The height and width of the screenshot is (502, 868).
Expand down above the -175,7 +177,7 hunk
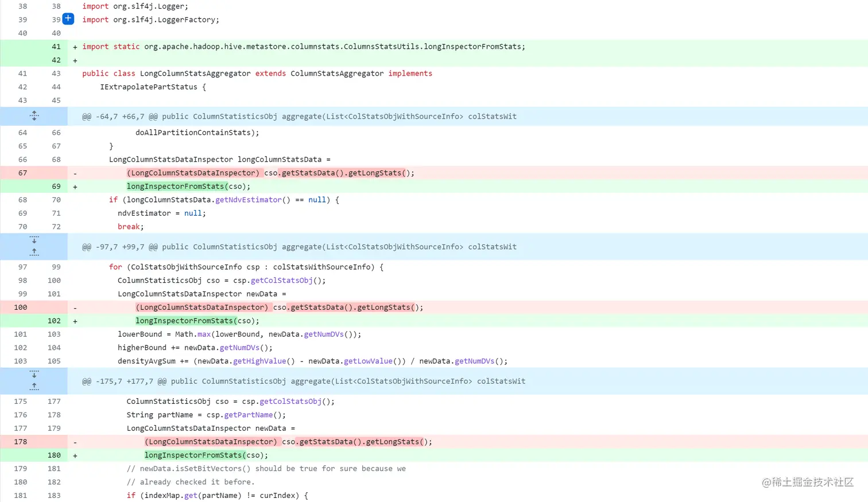[x=34, y=374]
